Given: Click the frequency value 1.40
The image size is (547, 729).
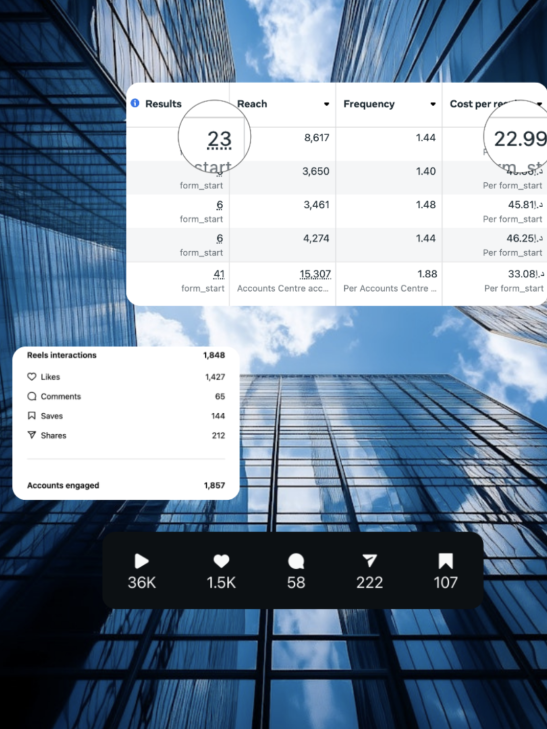Looking at the screenshot, I should coord(426,171).
